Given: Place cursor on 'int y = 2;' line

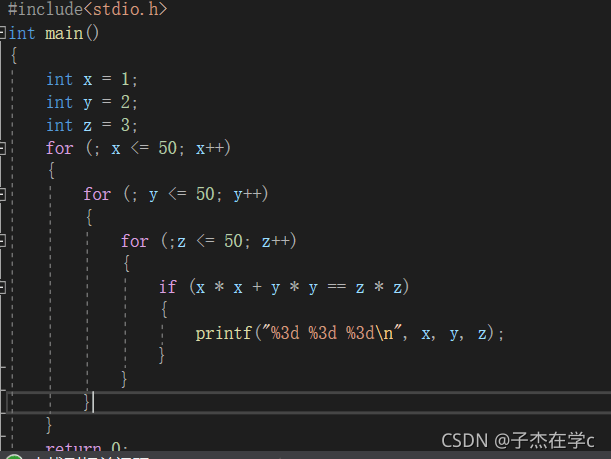Looking at the screenshot, I should [92, 102].
